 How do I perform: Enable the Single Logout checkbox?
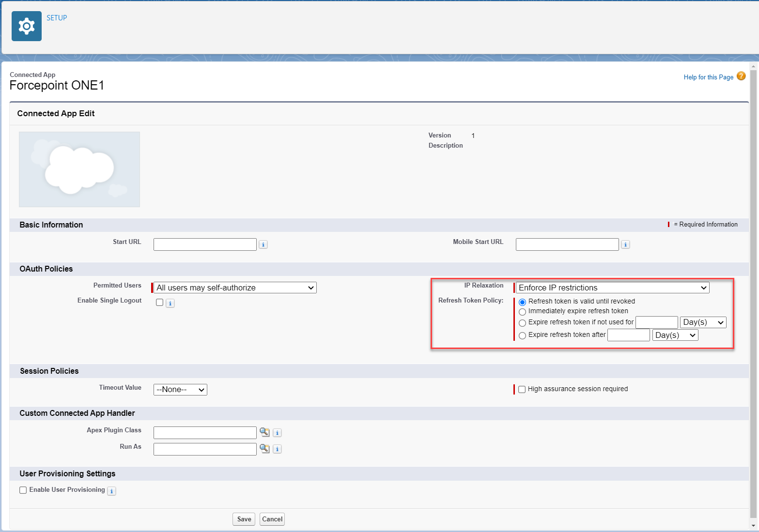click(159, 302)
